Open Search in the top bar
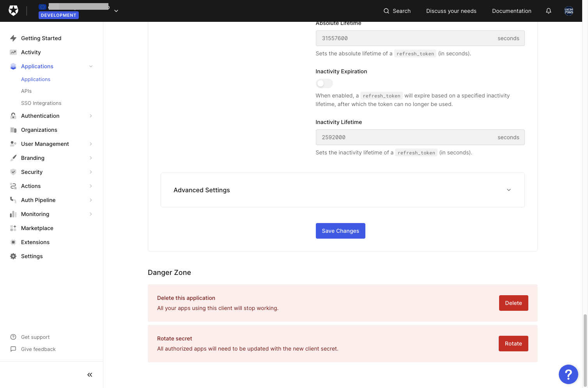 click(x=397, y=11)
